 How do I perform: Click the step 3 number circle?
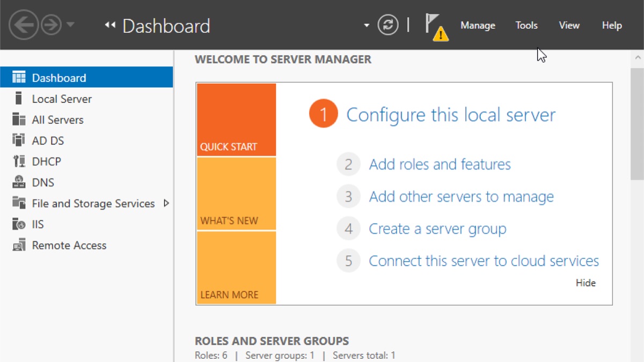[x=348, y=197]
